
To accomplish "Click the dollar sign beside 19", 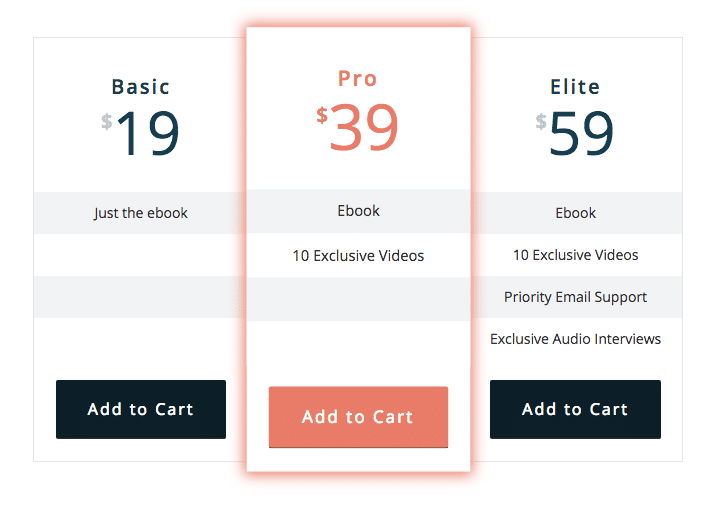I will [107, 121].
